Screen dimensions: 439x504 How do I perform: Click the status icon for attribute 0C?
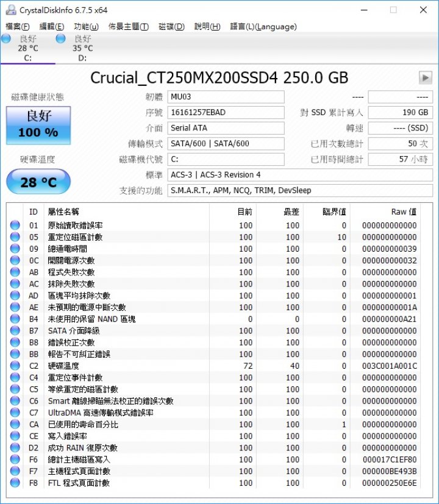point(15,260)
